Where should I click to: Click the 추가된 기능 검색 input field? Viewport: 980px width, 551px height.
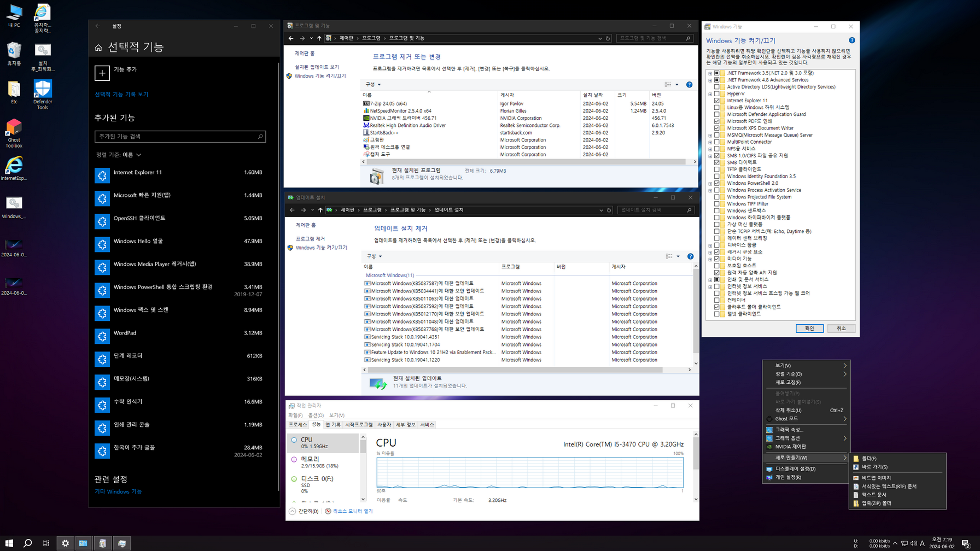point(180,137)
